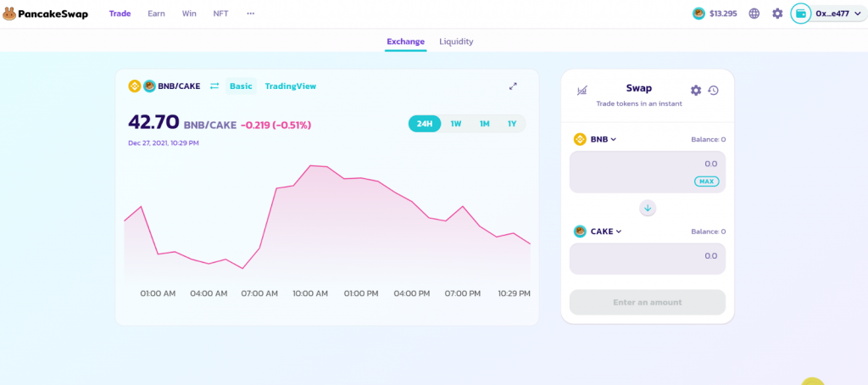This screenshot has width=868, height=385.
Task: Click the BNB coin icon in Swap panel
Action: (x=580, y=139)
